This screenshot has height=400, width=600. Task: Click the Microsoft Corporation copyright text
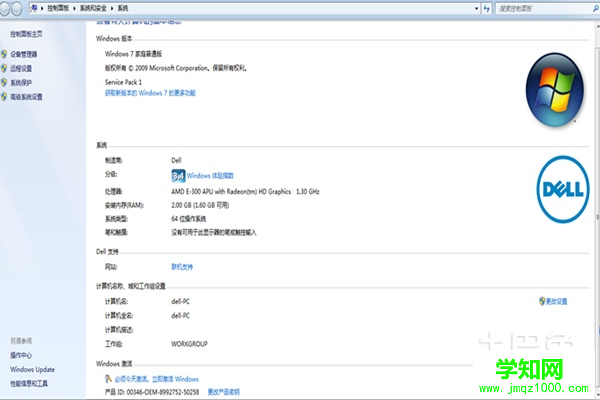(x=176, y=68)
